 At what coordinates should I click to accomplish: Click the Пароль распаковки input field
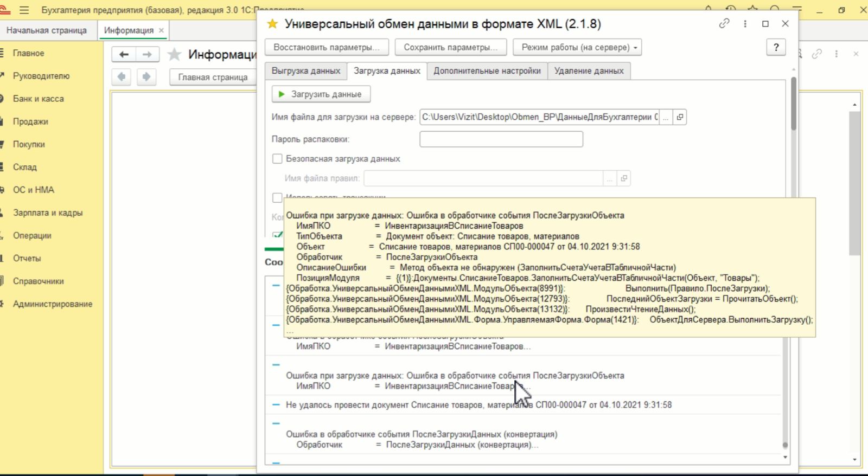tap(501, 139)
